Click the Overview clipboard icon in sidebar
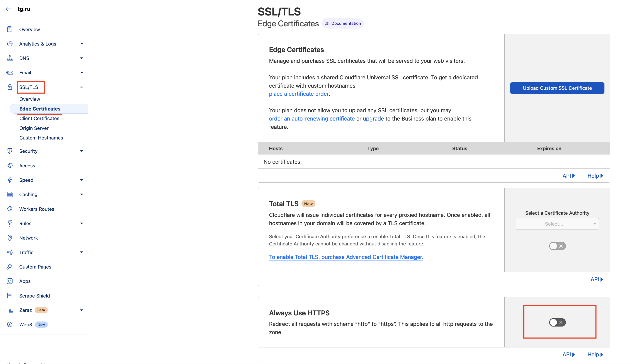Viewport: 633px width, 364px height. pyautogui.click(x=10, y=29)
